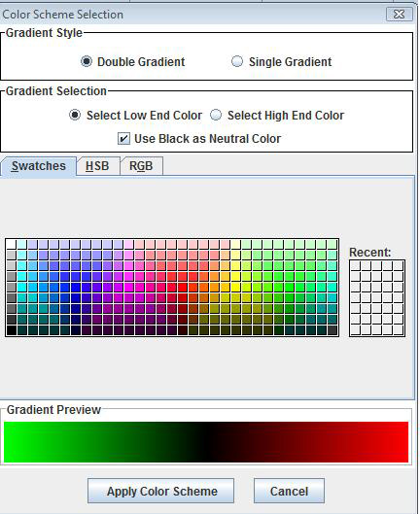Click the first cell of the Recent swatches

(356, 266)
